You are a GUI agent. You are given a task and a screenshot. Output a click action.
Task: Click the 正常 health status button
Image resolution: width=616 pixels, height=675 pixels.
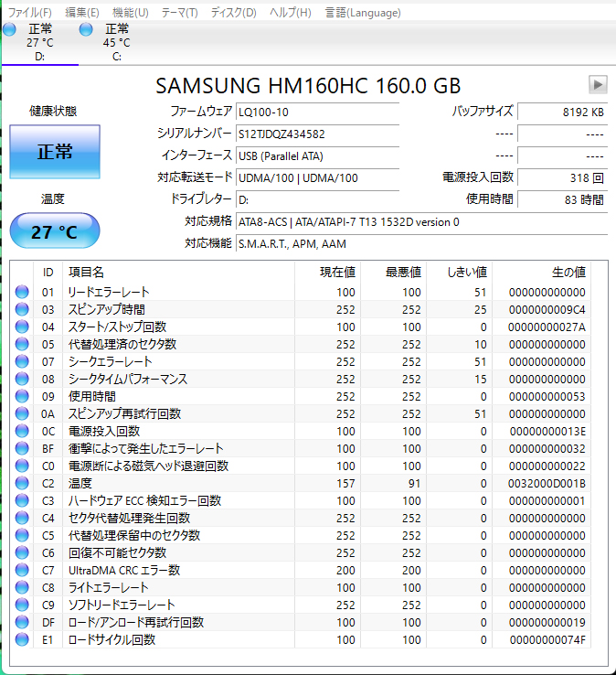55,152
